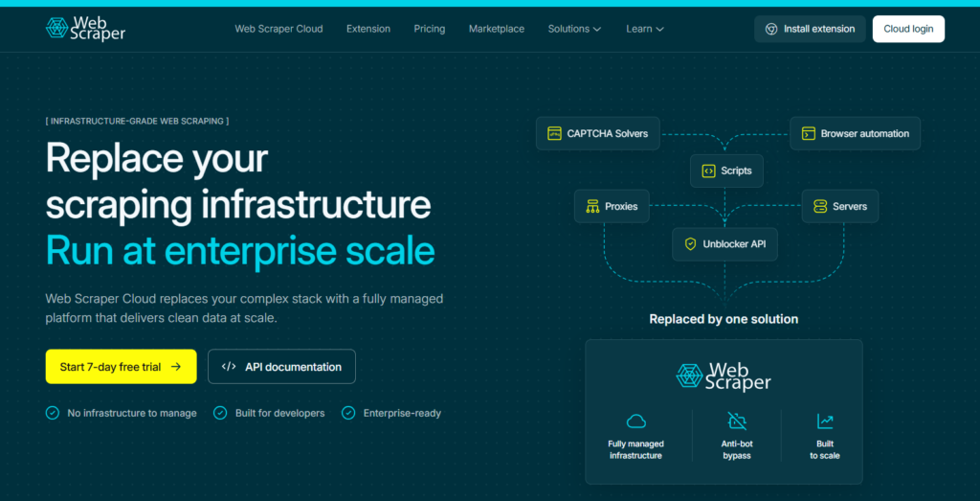
Task: Click the Install extension button
Action: [810, 29]
